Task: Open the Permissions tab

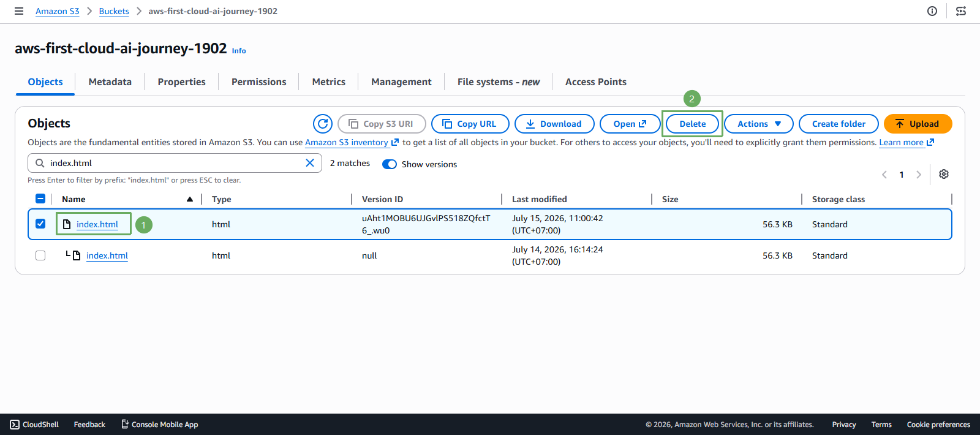Action: coord(259,82)
